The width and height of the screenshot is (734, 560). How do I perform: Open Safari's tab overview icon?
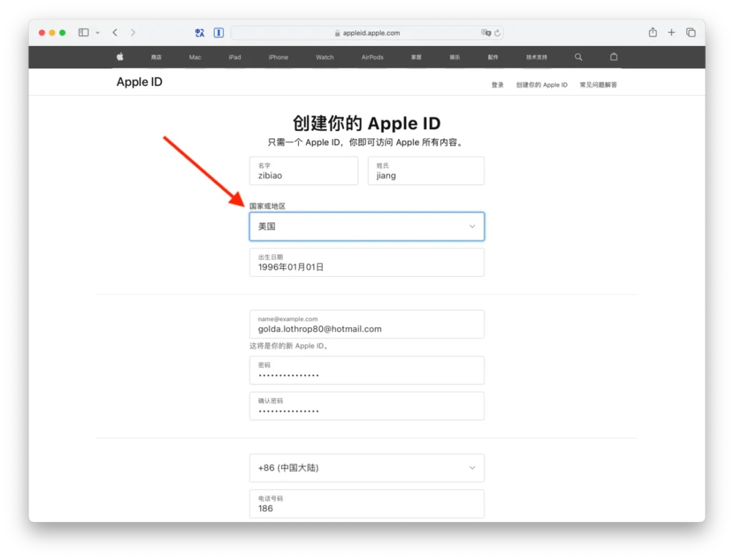coord(690,32)
